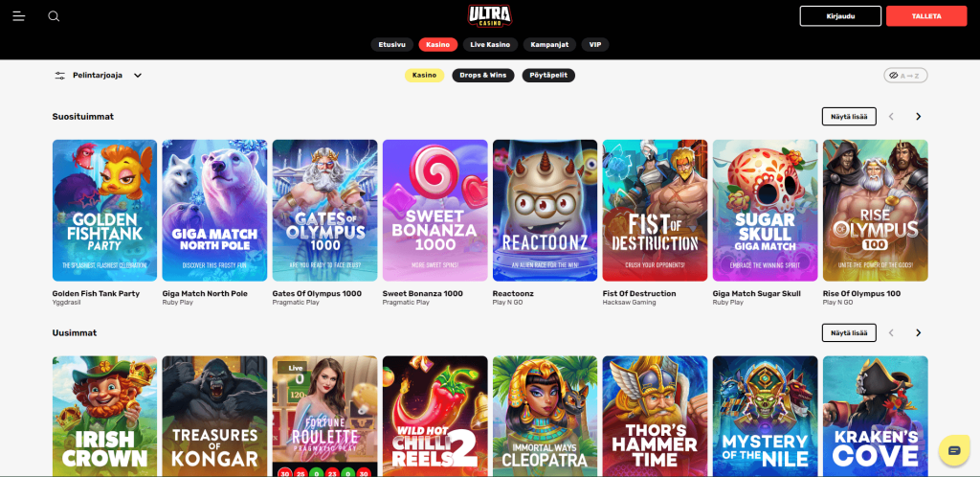
Task: Select the yellow Kasino filter pill
Action: (424, 76)
